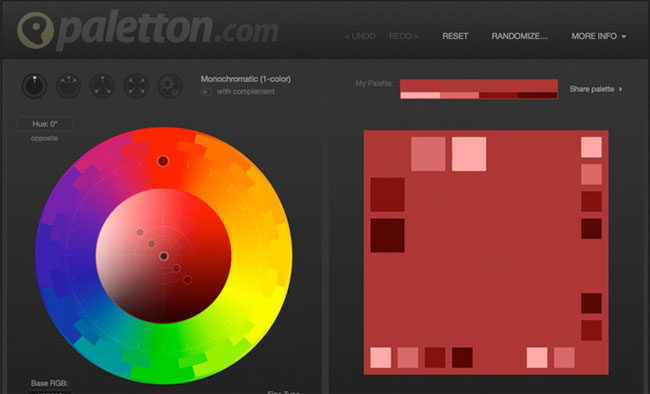The image size is (650, 394).
Task: Select the Adjacent colors (3-color) mode icon
Action: [68, 86]
